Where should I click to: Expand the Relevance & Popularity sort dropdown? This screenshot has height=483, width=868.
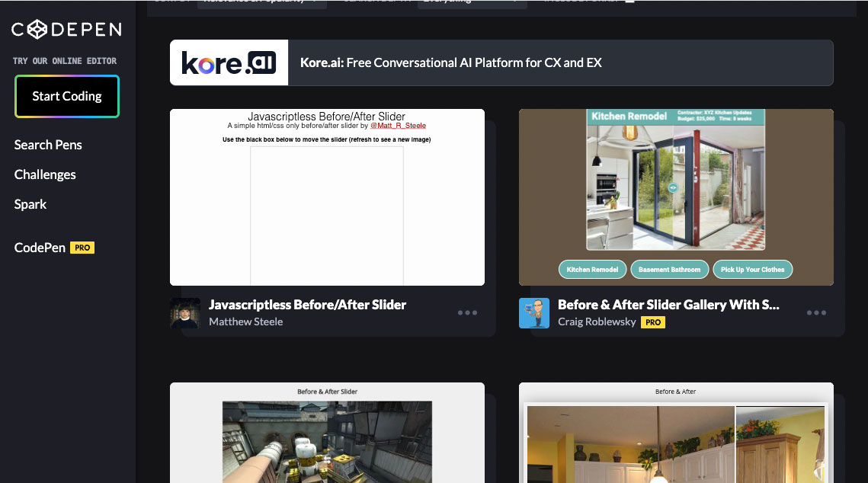[261, 2]
